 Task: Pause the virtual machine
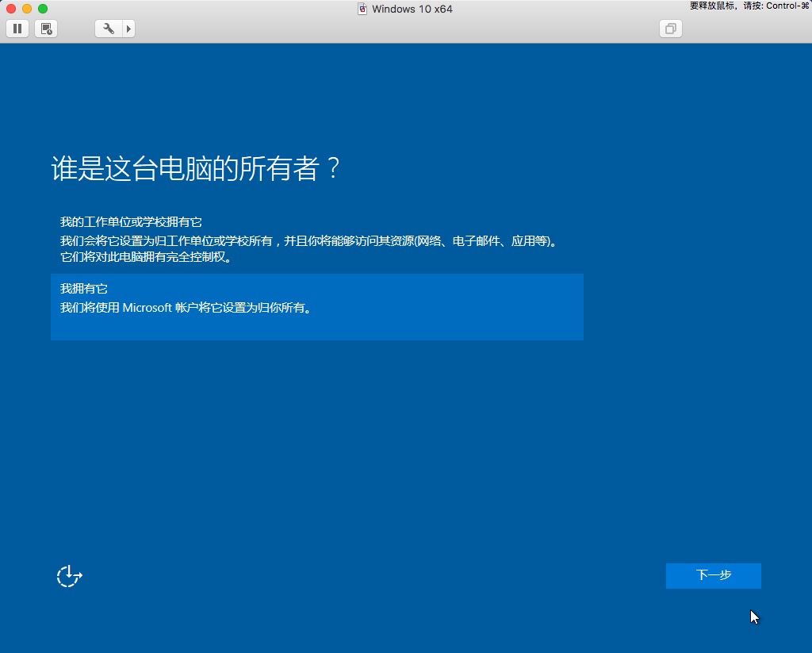click(x=17, y=29)
